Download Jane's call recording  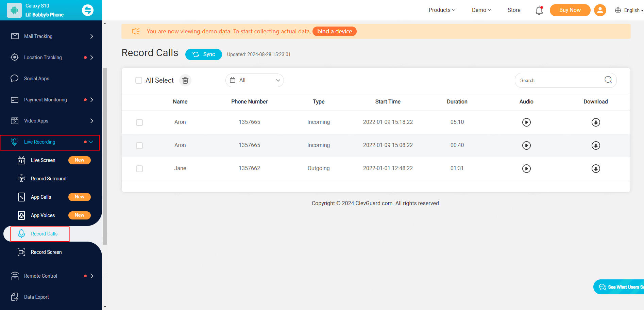[x=596, y=168]
